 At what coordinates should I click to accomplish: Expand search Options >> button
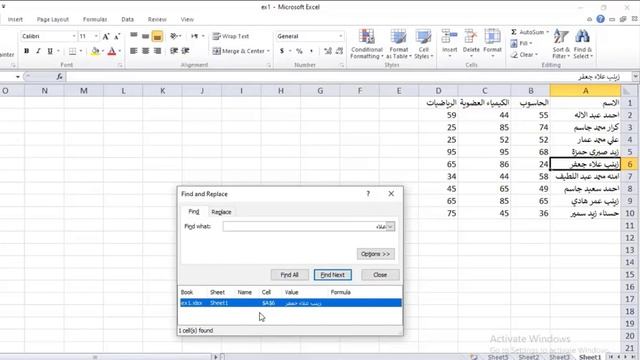376,254
